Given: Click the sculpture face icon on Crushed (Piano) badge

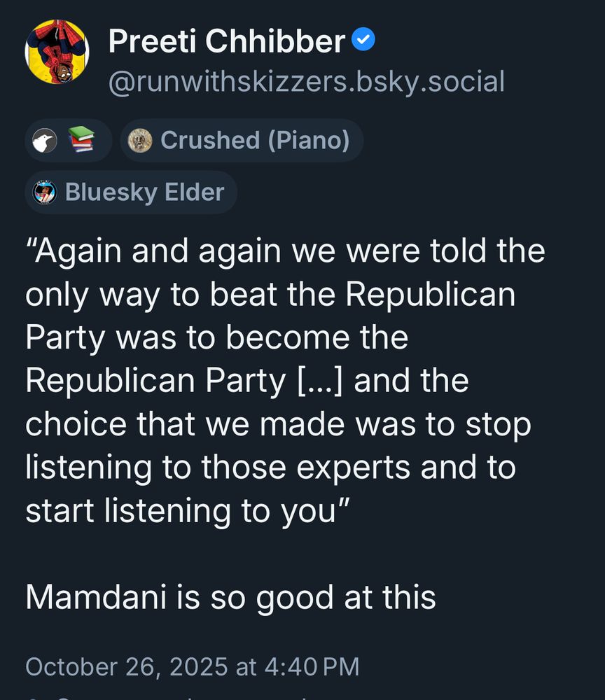Looking at the screenshot, I should tap(139, 140).
